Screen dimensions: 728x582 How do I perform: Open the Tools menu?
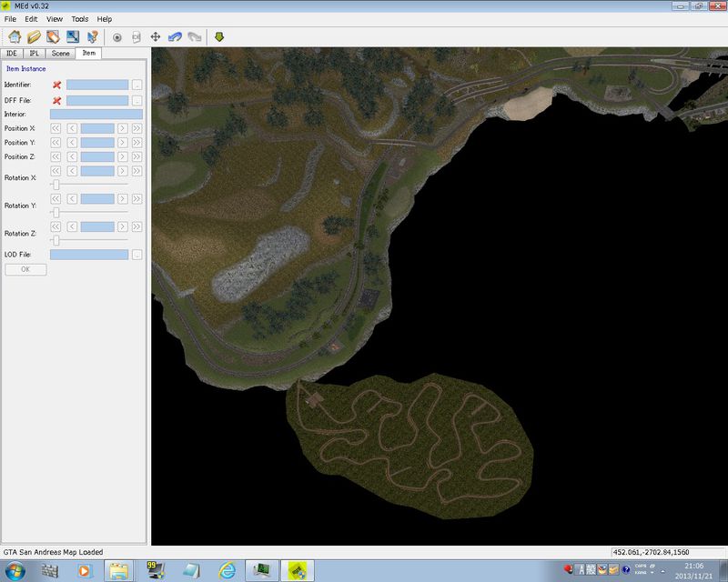tap(79, 19)
